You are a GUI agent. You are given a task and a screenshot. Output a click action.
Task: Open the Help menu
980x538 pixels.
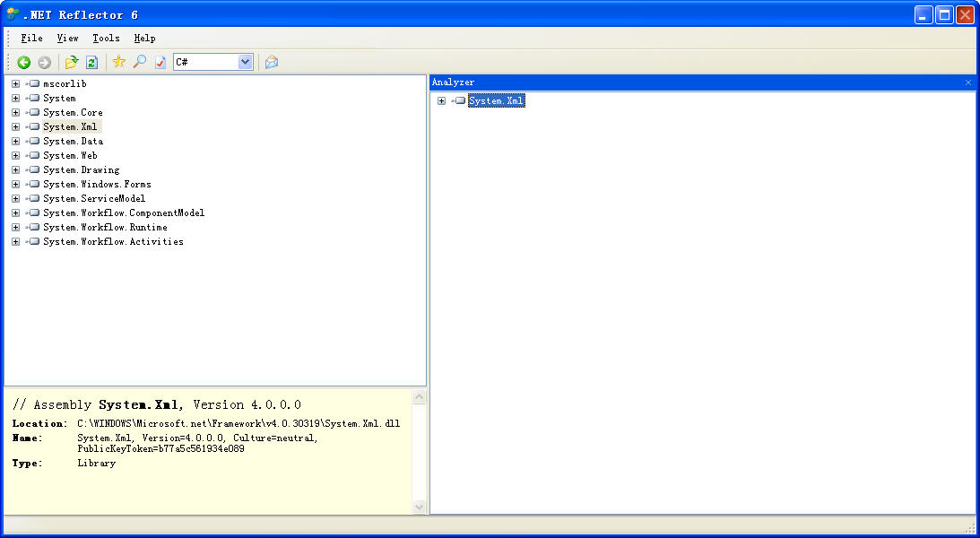(x=144, y=39)
